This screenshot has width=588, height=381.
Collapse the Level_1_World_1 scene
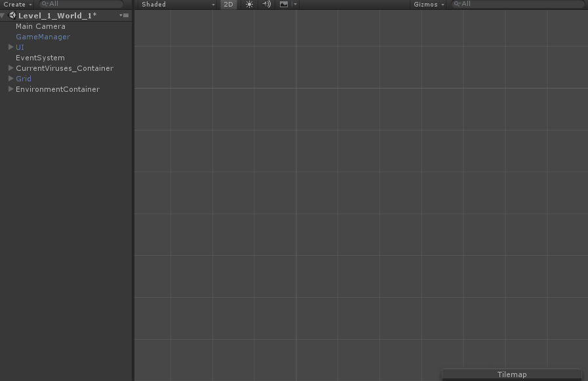click(x=3, y=15)
